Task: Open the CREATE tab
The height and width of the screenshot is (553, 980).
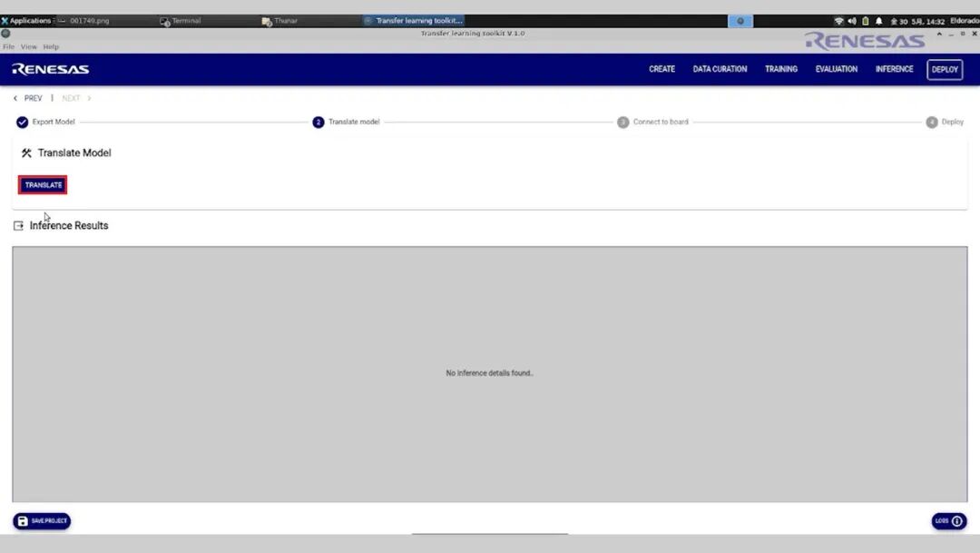Action: (661, 69)
